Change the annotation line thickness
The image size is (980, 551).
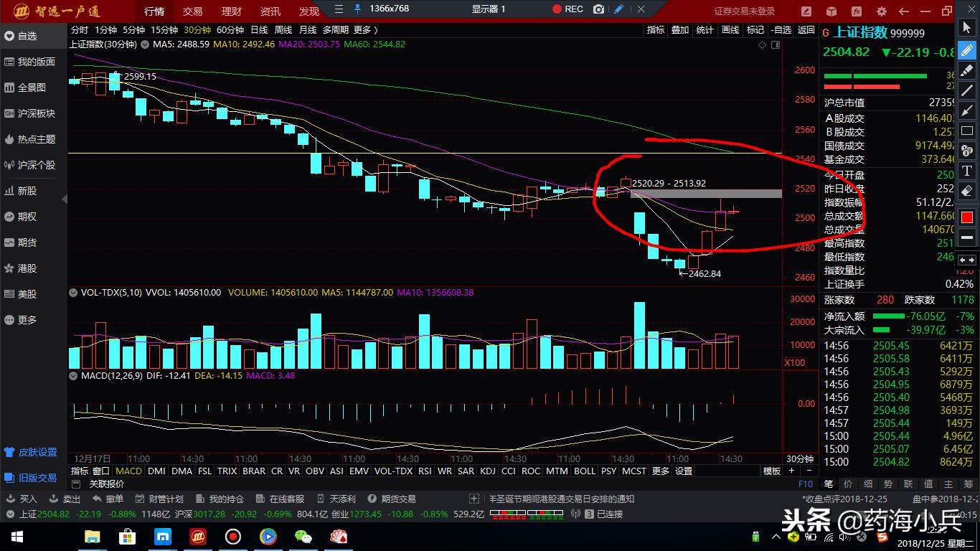[967, 237]
